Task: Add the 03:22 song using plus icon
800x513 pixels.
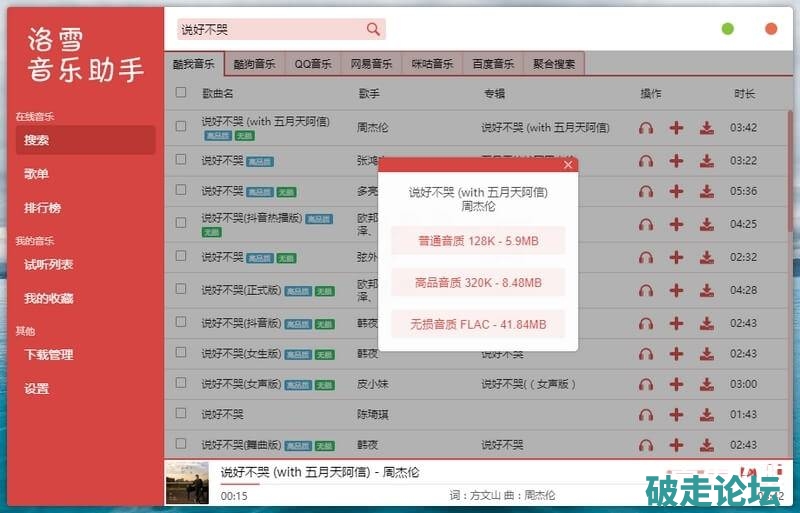Action: (677, 161)
